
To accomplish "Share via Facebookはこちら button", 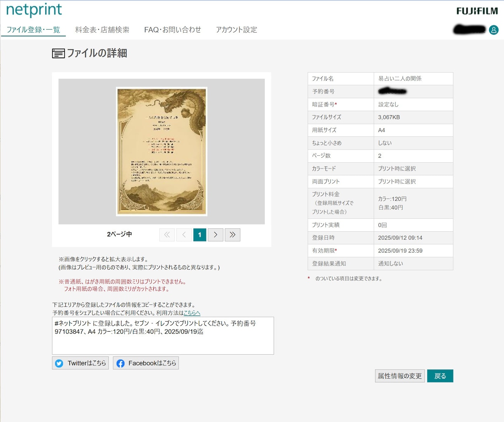I will coord(146,363).
